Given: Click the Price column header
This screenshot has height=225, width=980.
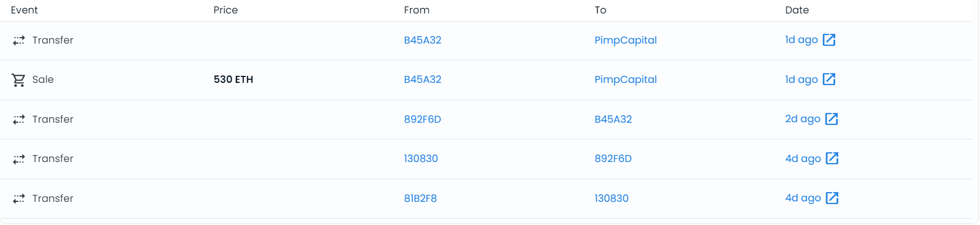Looking at the screenshot, I should pos(226,10).
